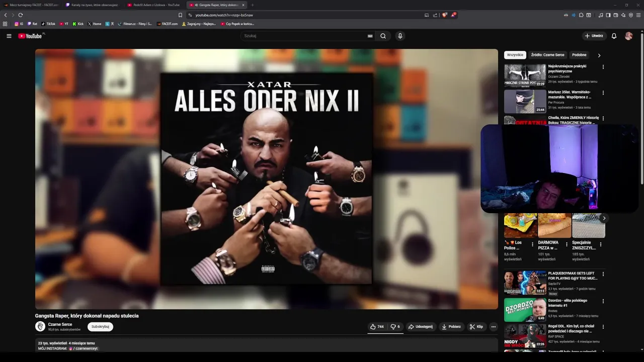Viewport: 644px width, 362px height.
Task: Open options for Specjalnie ZNISZCZYL short
Action: click(x=600, y=245)
